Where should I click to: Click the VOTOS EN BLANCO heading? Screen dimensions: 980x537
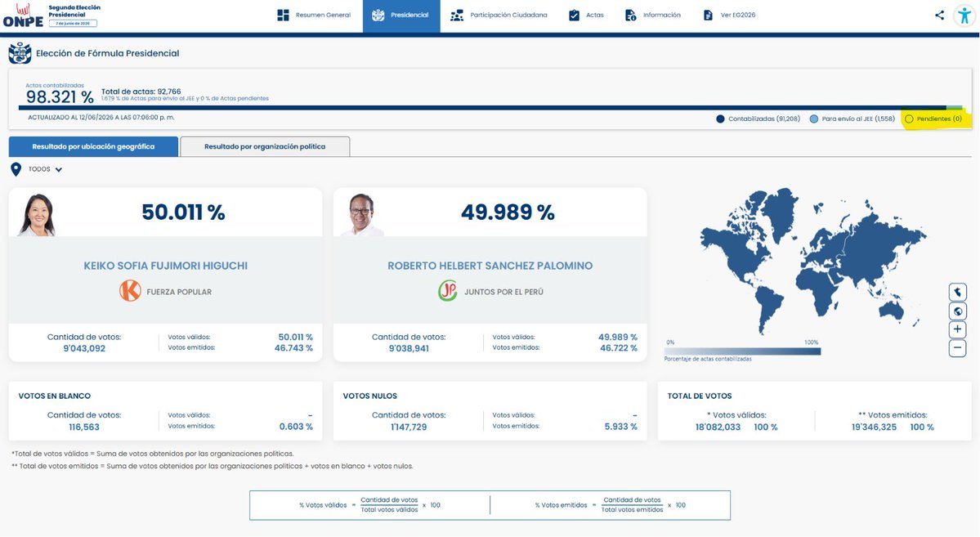(x=55, y=396)
